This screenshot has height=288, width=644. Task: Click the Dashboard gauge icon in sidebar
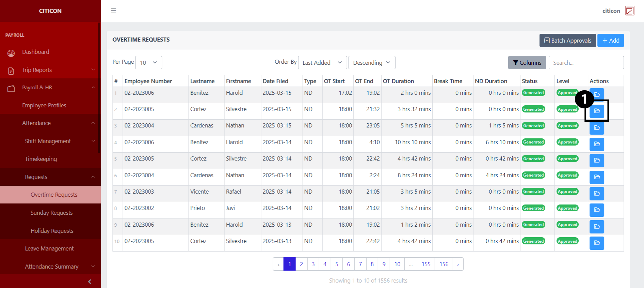click(11, 53)
